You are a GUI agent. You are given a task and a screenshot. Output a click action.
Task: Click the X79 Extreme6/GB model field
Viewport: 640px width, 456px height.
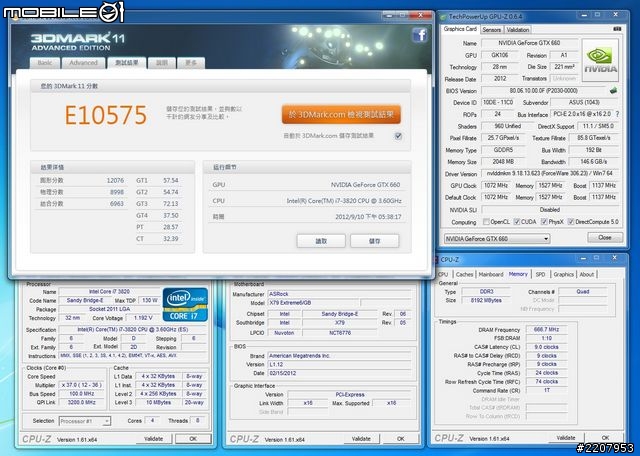click(x=313, y=303)
